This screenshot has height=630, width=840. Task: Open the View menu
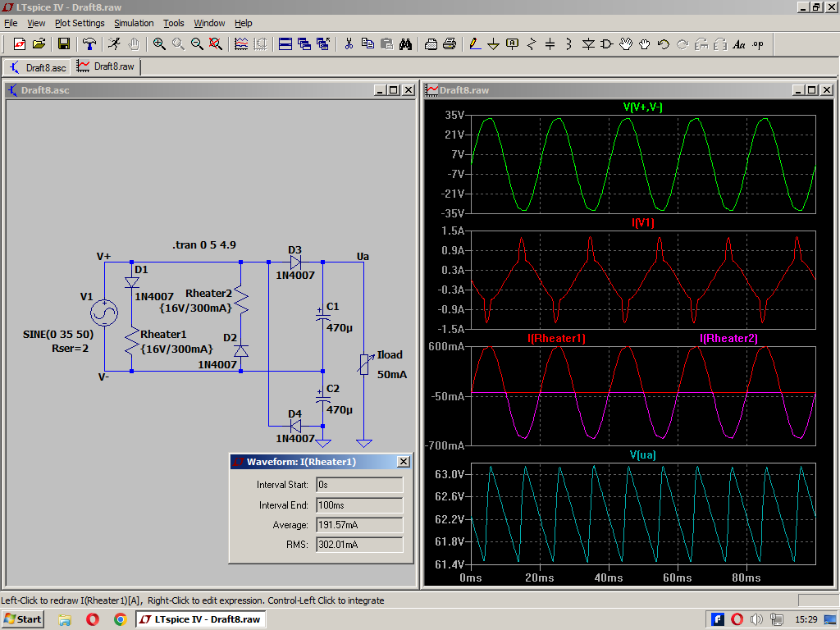pyautogui.click(x=36, y=23)
